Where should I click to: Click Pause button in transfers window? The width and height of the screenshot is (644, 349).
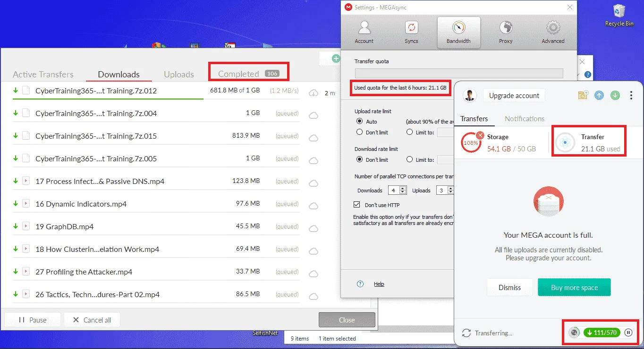coord(33,320)
